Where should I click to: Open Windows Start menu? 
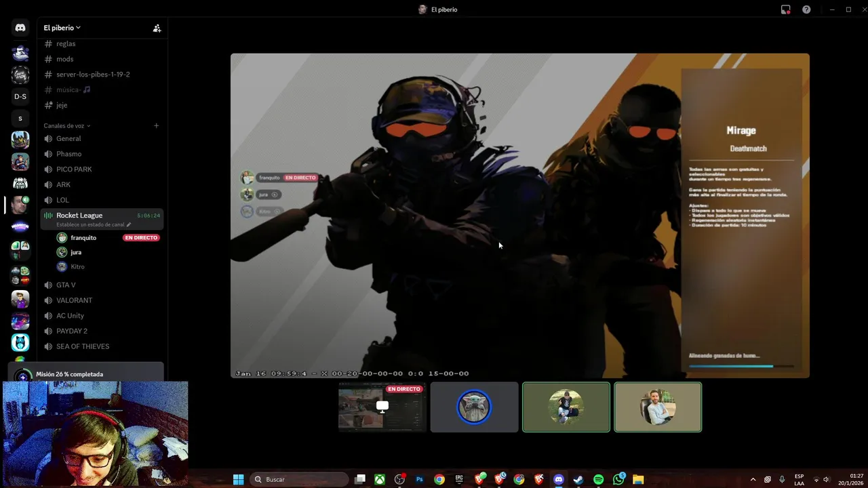(x=238, y=479)
